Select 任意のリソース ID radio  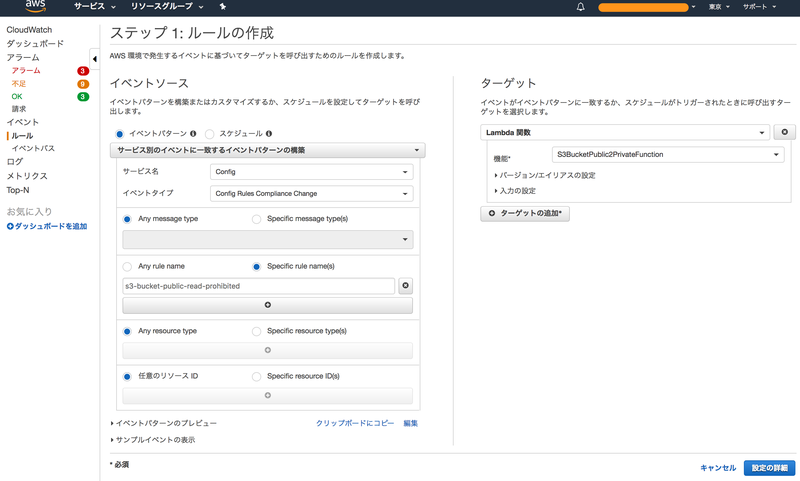coord(127,377)
